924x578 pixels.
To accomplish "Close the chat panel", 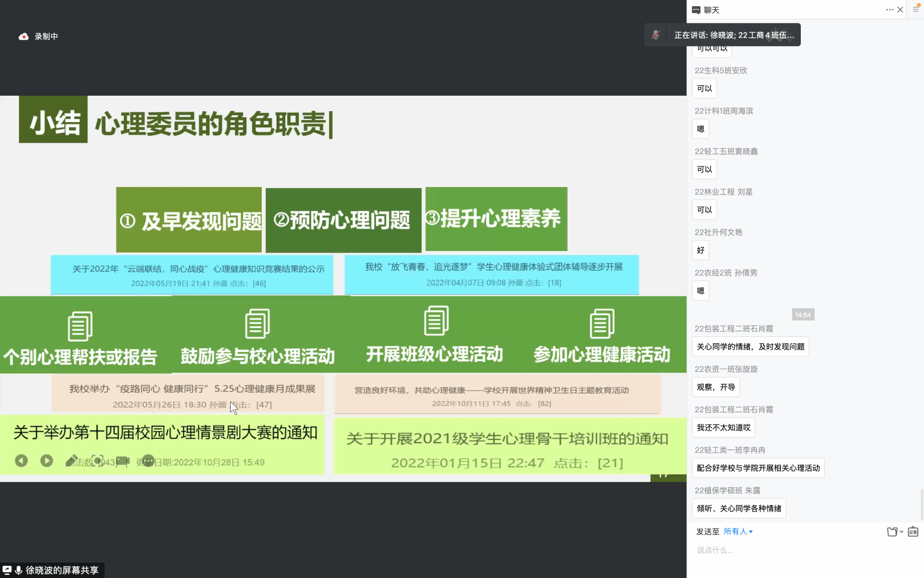I will coord(900,9).
